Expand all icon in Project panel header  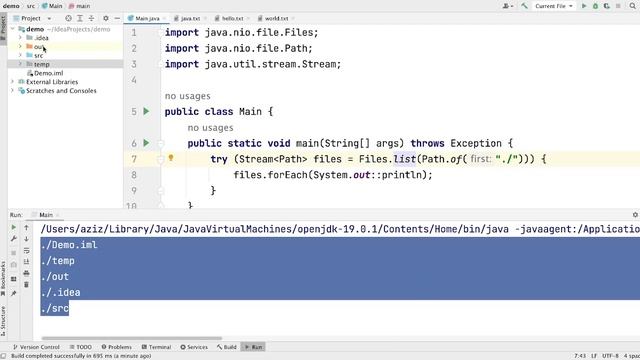(80, 18)
